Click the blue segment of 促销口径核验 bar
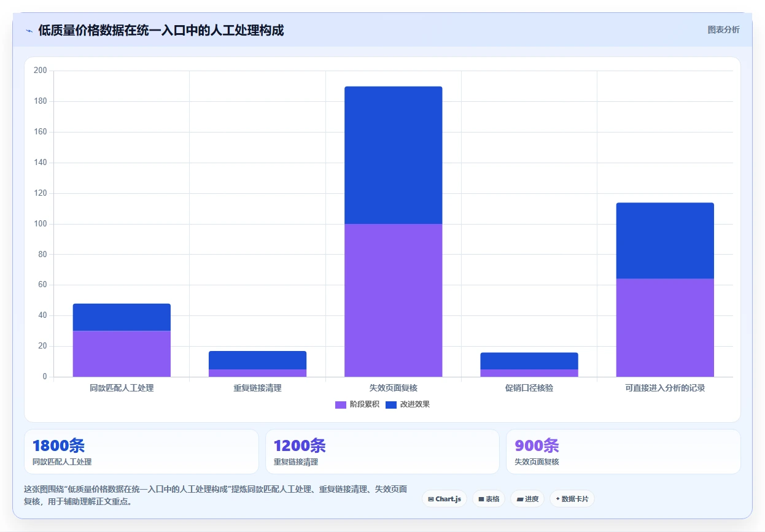 pos(529,361)
